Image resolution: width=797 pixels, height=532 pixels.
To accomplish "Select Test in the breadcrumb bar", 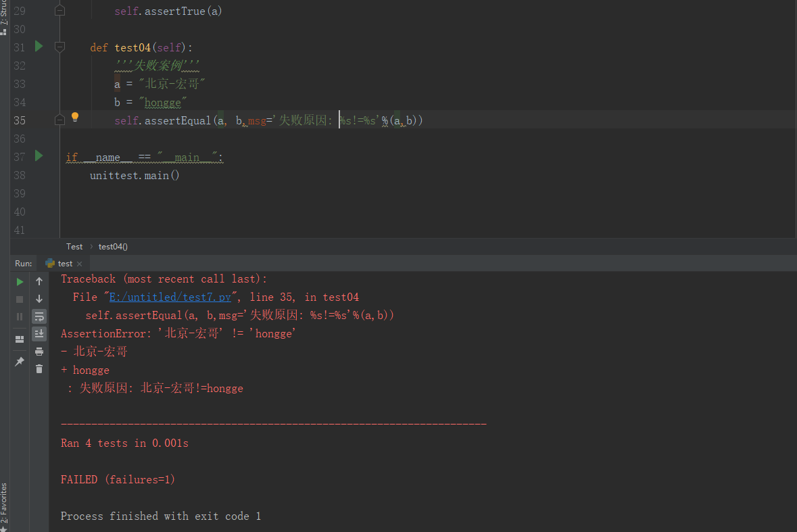I will point(74,247).
